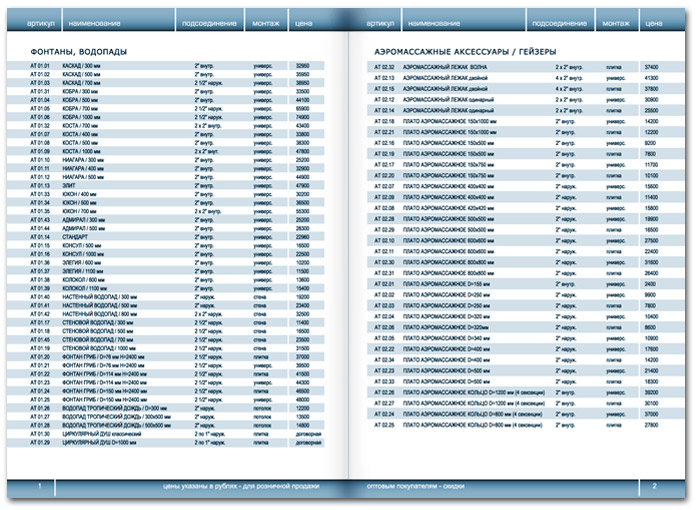Click 'НАСТЕННЫЙ ВОДОПАД / 800 мм'
The height and width of the screenshot is (510, 700).
pos(100,314)
